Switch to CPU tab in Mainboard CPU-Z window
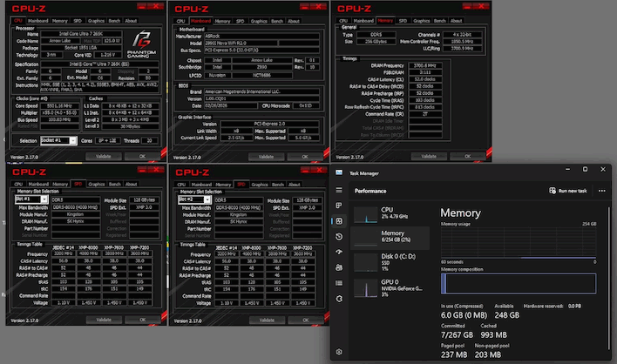 point(180,21)
